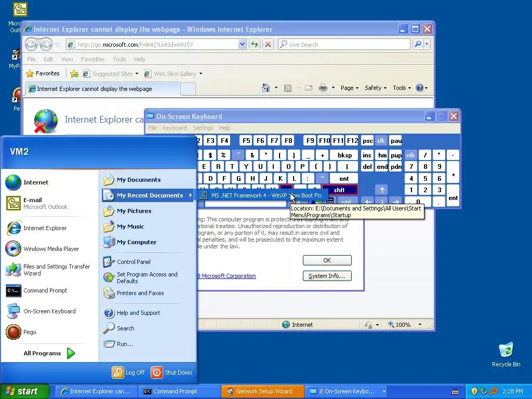Click IE Home icon
Viewport: 532px width, 399px height.
click(x=266, y=88)
